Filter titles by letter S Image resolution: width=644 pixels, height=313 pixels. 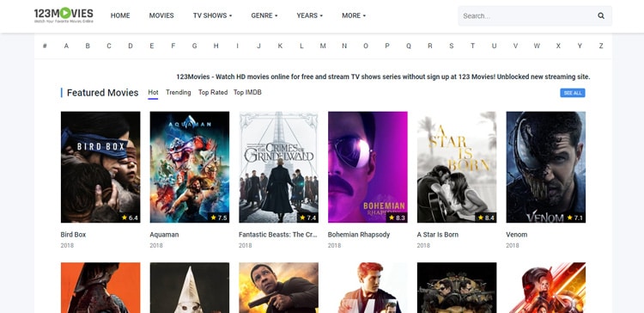(x=451, y=46)
